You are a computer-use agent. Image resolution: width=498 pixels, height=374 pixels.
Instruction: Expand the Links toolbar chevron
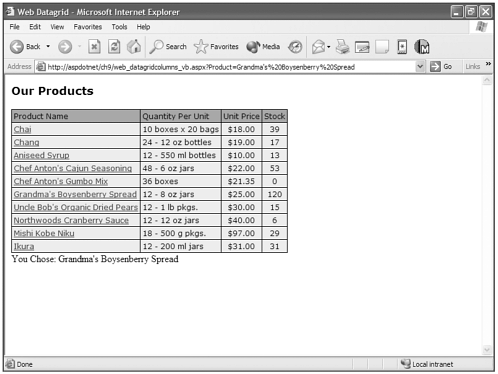[488, 64]
